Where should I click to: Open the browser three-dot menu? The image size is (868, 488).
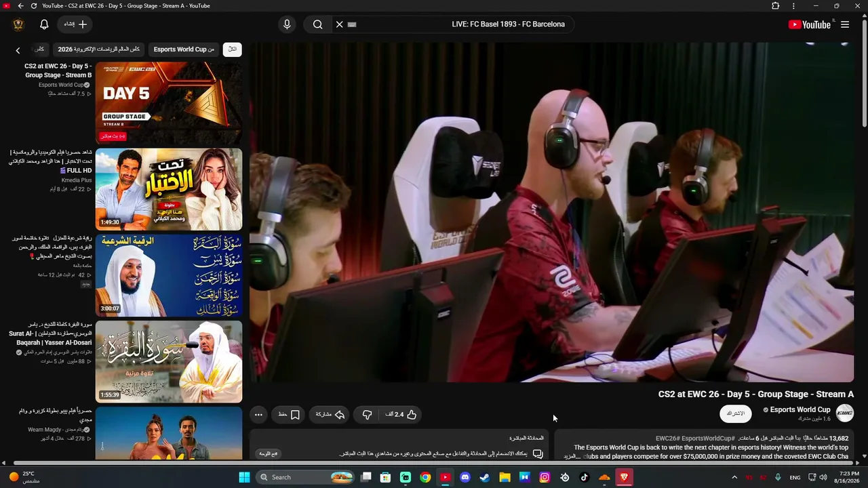coord(793,6)
